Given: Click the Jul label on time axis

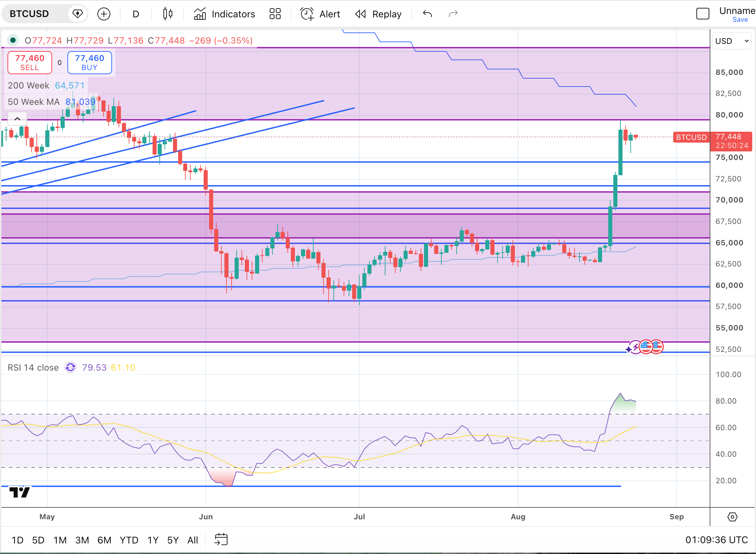Looking at the screenshot, I should 359,517.
